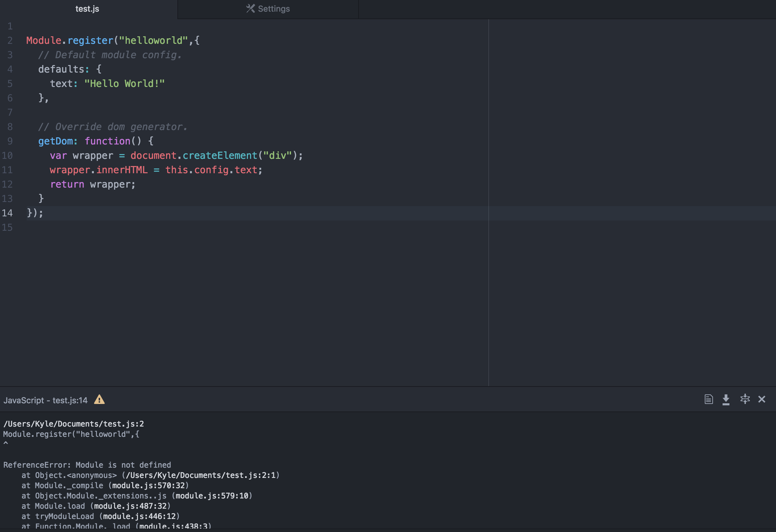Image resolution: width=776 pixels, height=532 pixels.
Task: Click the Settings tab wrench icon
Action: pos(250,9)
